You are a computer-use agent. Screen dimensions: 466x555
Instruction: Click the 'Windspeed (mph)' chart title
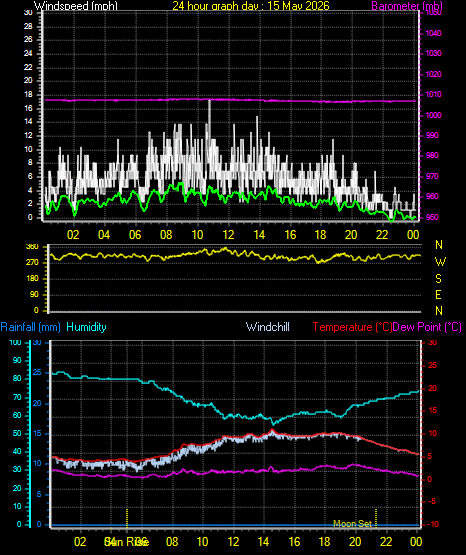click(76, 6)
